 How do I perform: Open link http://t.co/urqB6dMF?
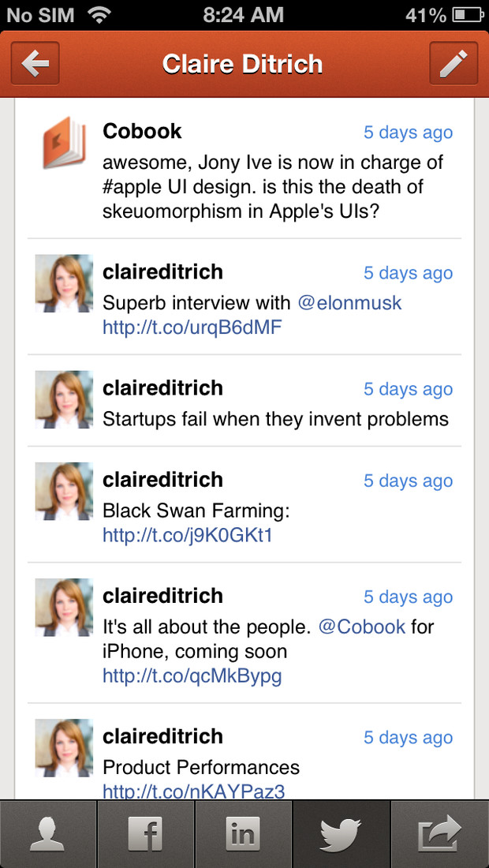[x=192, y=327]
